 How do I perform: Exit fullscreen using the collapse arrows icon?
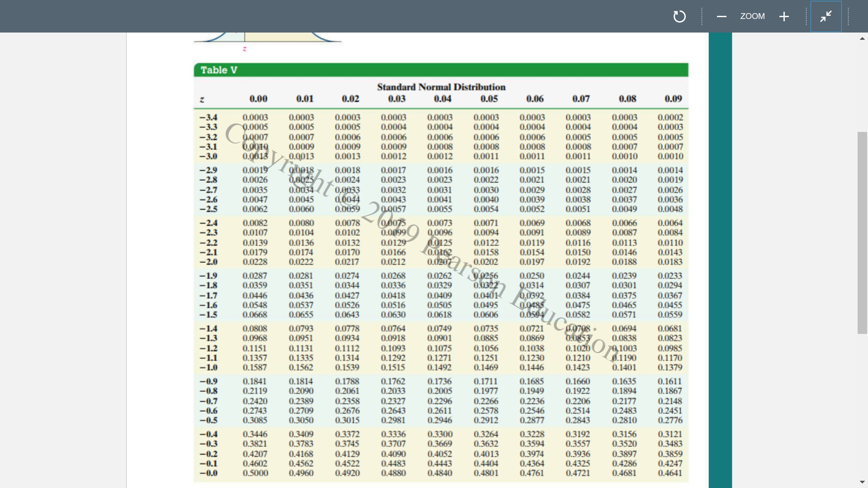click(826, 17)
